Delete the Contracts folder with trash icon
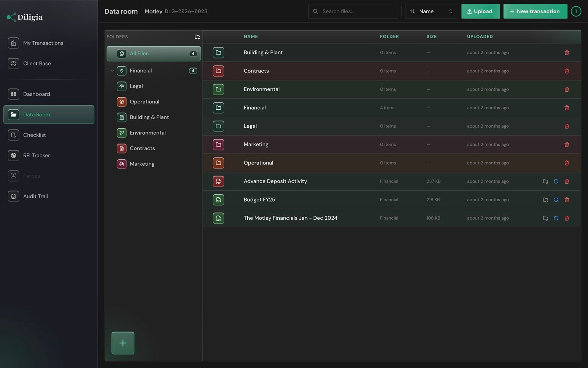The height and width of the screenshot is (368, 588). tap(566, 71)
